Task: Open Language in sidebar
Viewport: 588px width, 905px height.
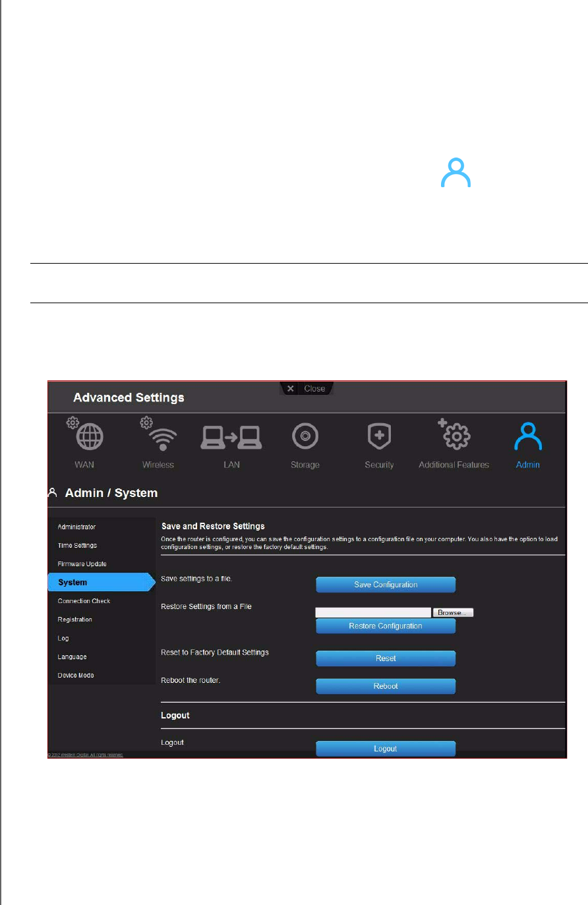Action: (x=72, y=657)
